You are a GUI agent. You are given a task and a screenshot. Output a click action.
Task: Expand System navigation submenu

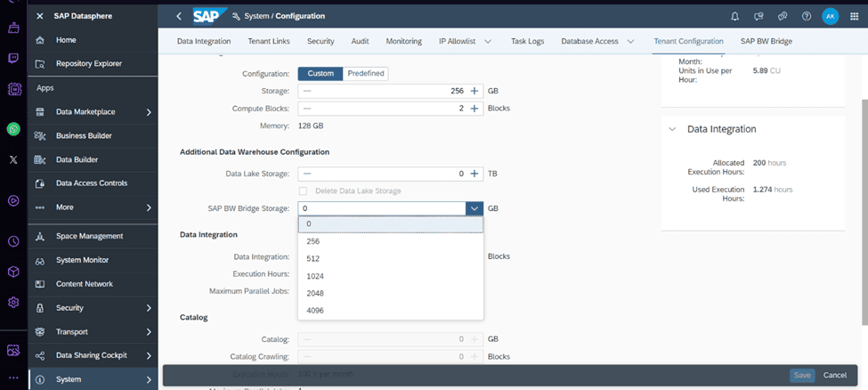click(149, 379)
